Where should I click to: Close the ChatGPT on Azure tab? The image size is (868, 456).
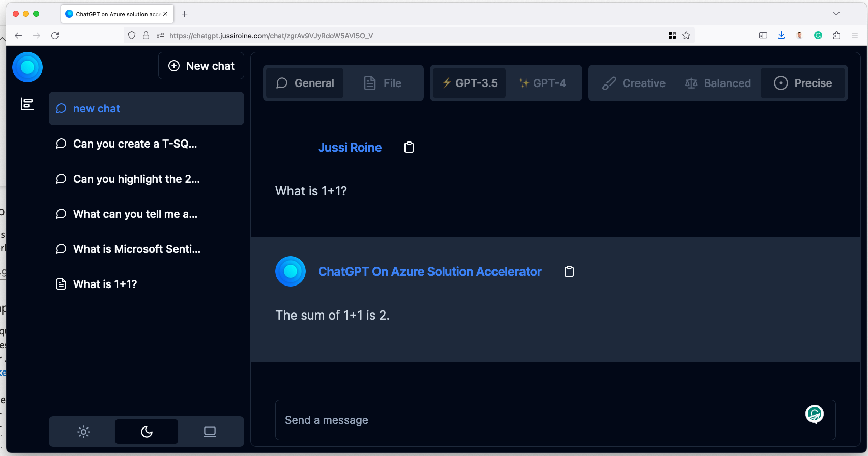pyautogui.click(x=165, y=14)
